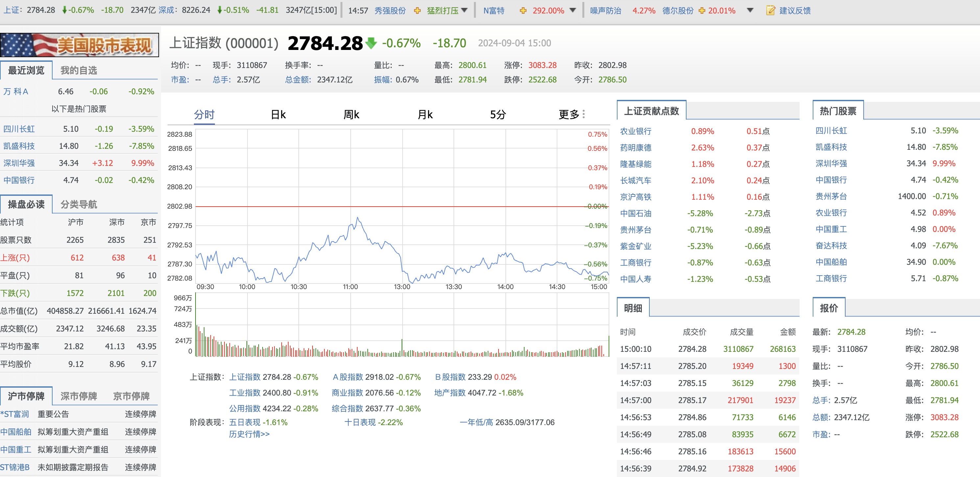Screen dimensions: 980x477
Task: Open 凯盛科技 in the left hot stocks list
Action: click(19, 146)
